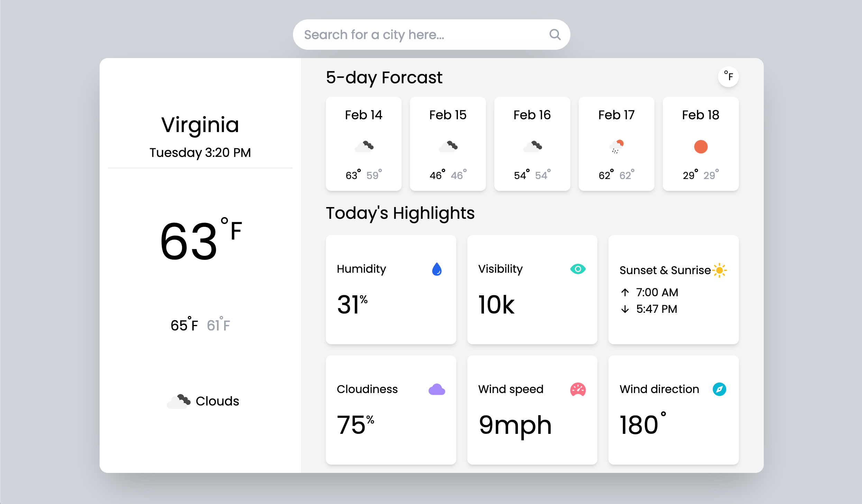Click the Virginia city name
Viewport: 862px width, 504px height.
pyautogui.click(x=200, y=125)
